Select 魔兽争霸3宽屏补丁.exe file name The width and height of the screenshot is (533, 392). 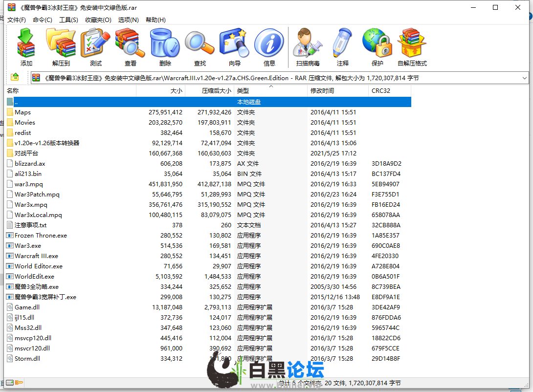pyautogui.click(x=45, y=297)
